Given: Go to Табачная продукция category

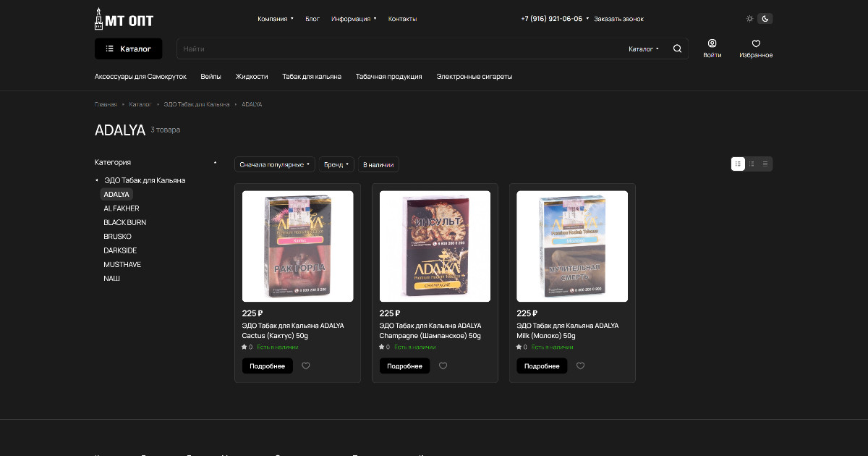Looking at the screenshot, I should [388, 76].
